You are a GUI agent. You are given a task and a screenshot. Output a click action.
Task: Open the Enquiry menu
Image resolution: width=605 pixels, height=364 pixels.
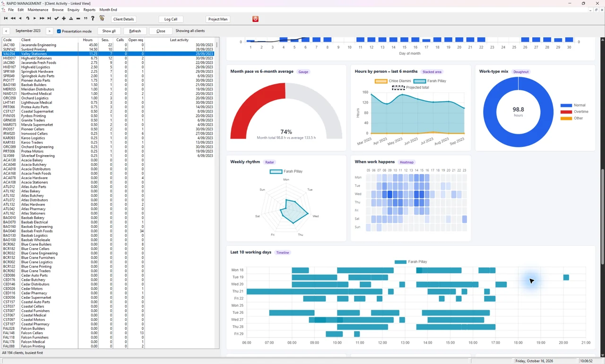[73, 10]
